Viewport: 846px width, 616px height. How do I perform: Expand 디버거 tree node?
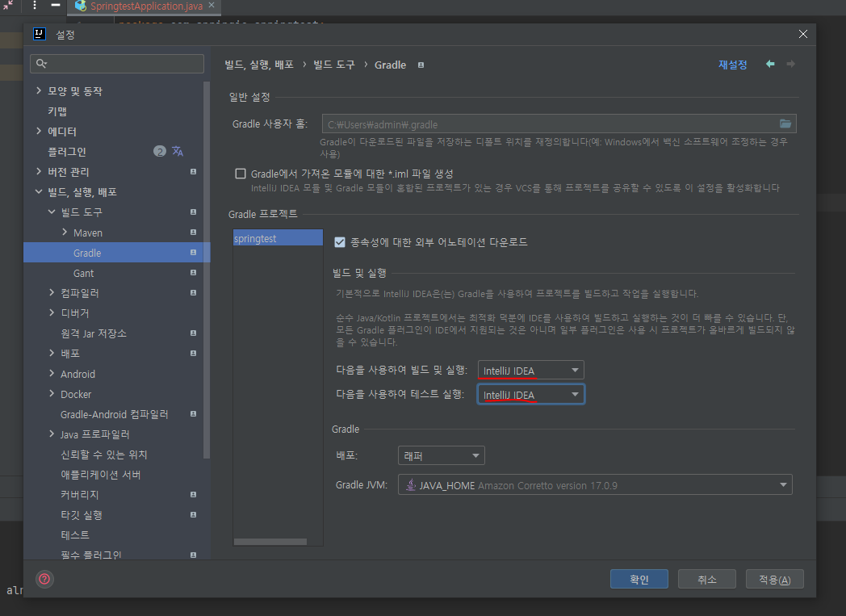tap(51, 313)
